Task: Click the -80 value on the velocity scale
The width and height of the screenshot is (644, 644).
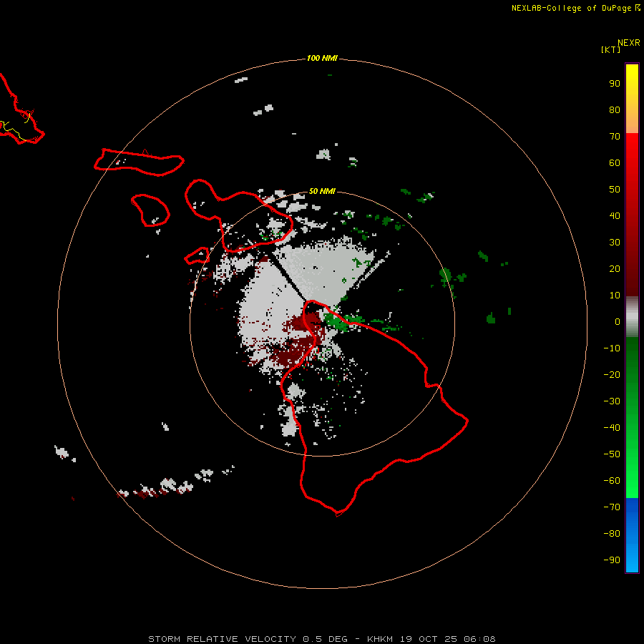Action: point(612,534)
